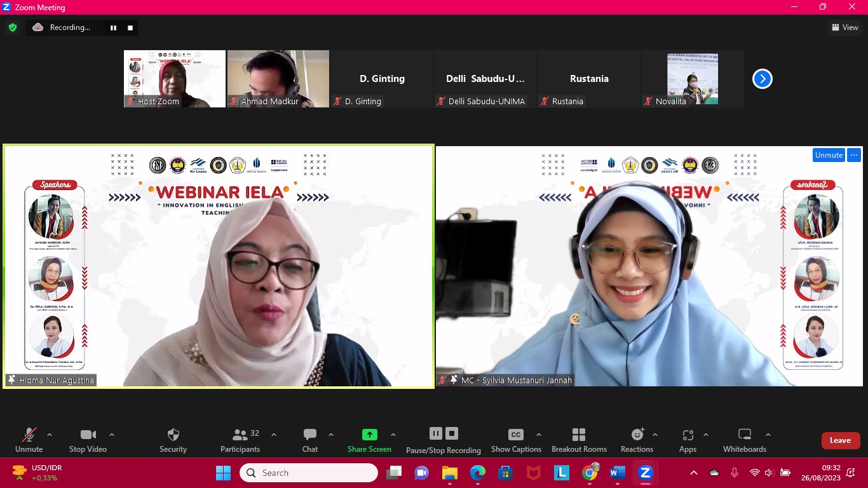Open Reactions emoji menu
The height and width of the screenshot is (488, 868).
click(637, 440)
